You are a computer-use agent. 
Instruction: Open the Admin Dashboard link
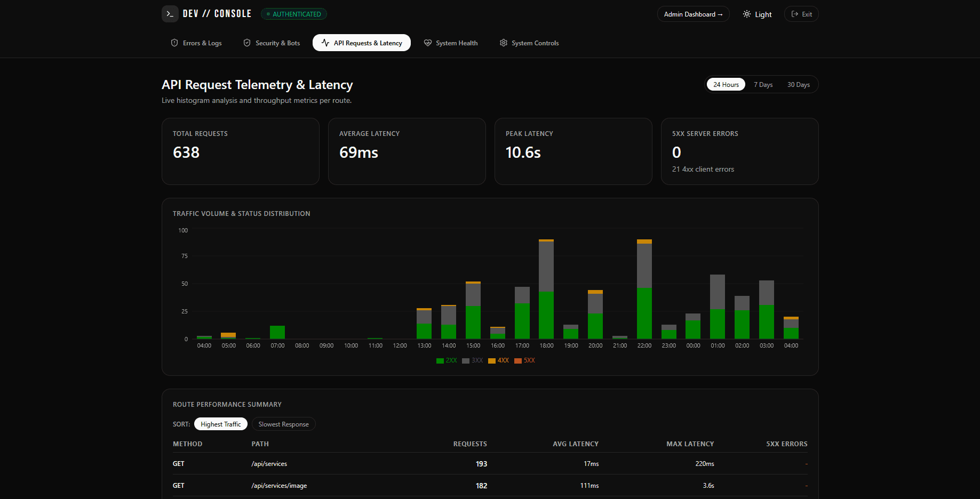693,14
